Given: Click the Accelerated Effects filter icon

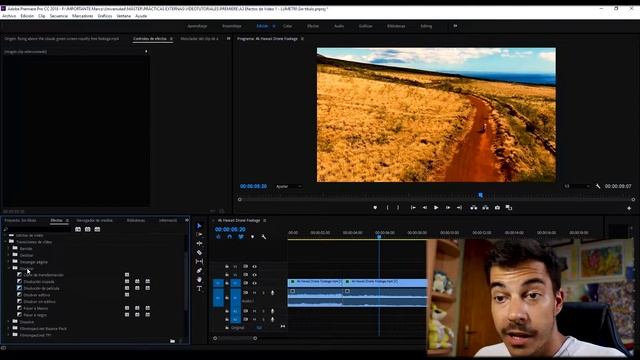Looking at the screenshot, I should [78, 229].
